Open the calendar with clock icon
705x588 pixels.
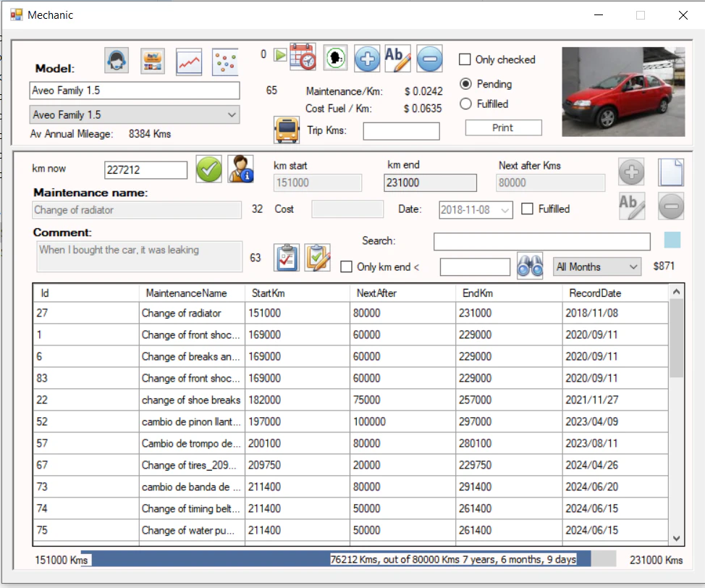pyautogui.click(x=303, y=56)
